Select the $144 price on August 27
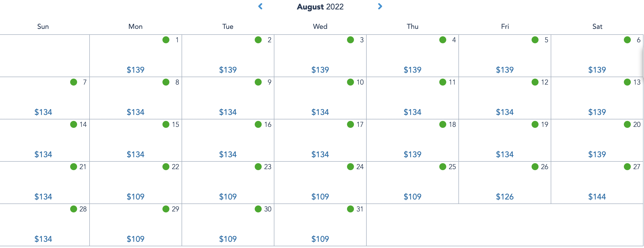This screenshot has width=644, height=248. [x=597, y=197]
